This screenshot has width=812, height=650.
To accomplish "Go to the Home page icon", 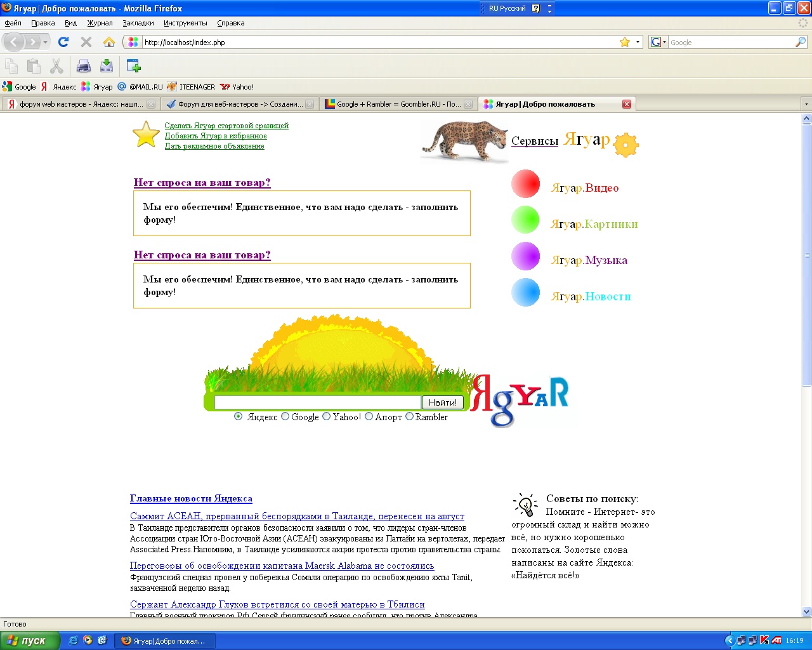I will 109,42.
